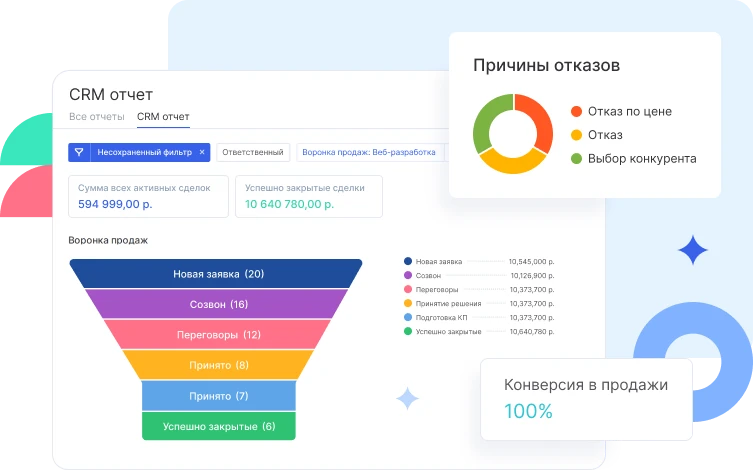Select the yellow Отказ legend marker
The width and height of the screenshot is (753, 470).
click(x=576, y=135)
